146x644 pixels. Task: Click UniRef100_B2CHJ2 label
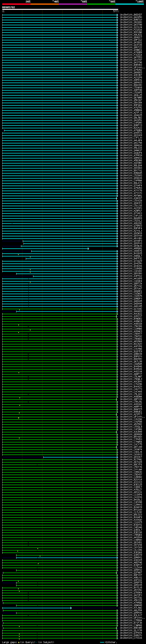pyautogui.click(x=131, y=128)
